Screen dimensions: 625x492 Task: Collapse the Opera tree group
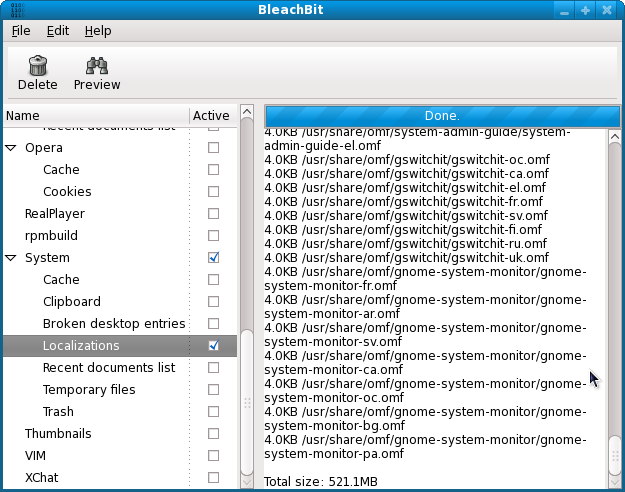(x=11, y=148)
